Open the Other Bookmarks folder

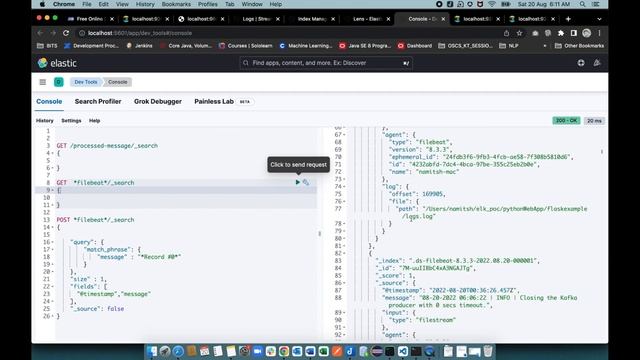click(580, 46)
